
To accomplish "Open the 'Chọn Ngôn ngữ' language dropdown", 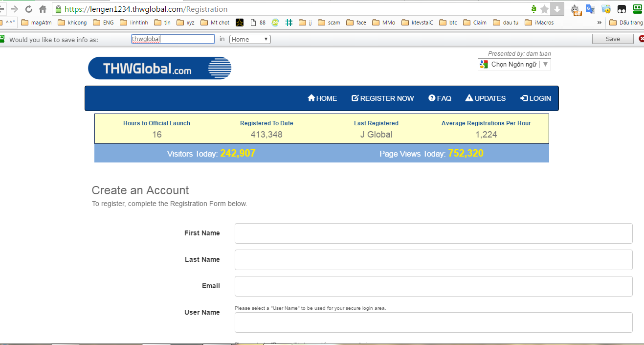I will coord(514,64).
